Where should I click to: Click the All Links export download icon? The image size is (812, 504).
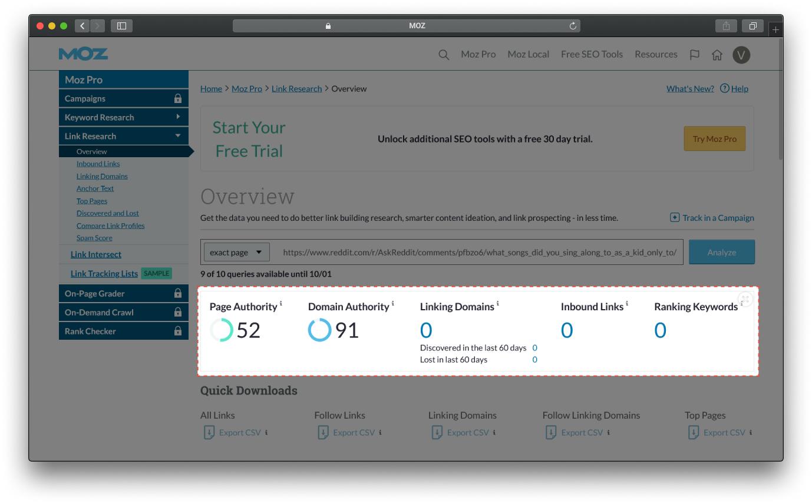(x=209, y=433)
